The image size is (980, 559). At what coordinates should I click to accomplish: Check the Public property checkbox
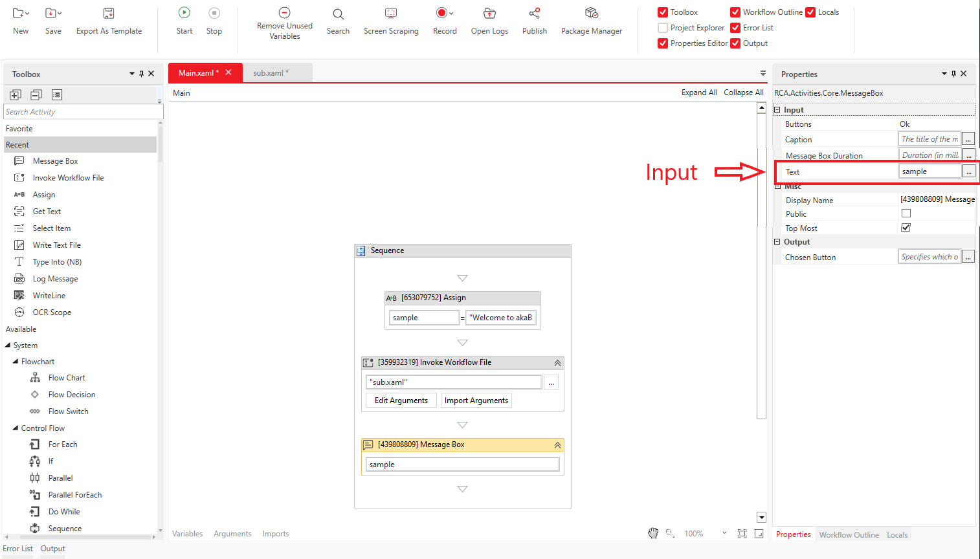point(906,214)
